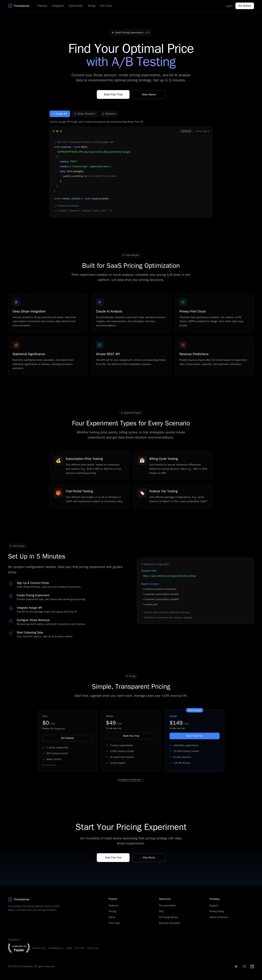Switch to the 3. Webhook tab

click(x=109, y=114)
